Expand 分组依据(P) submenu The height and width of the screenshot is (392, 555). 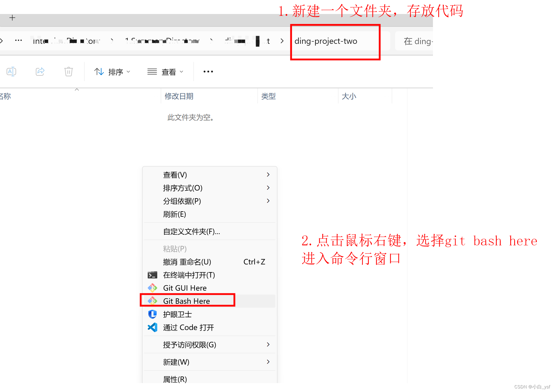pyautogui.click(x=209, y=201)
